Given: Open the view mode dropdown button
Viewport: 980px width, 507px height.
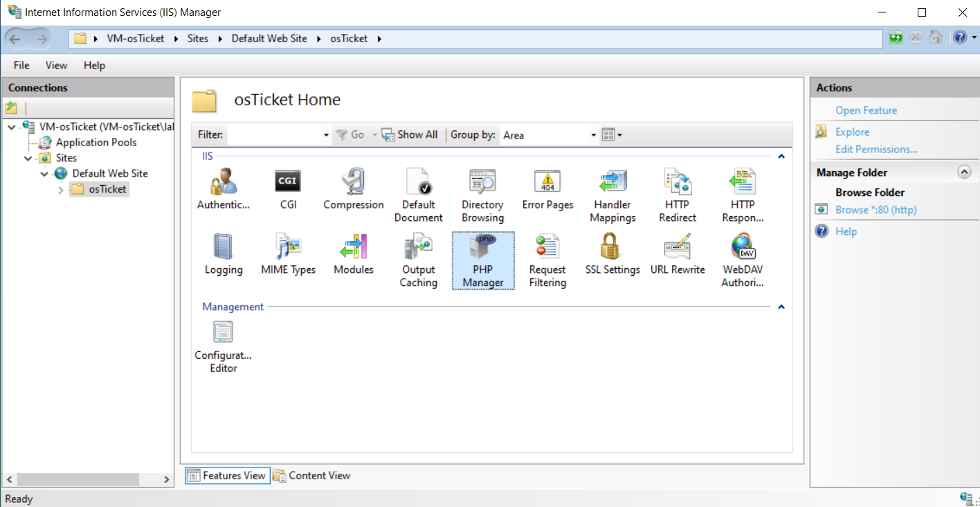Looking at the screenshot, I should (x=612, y=135).
